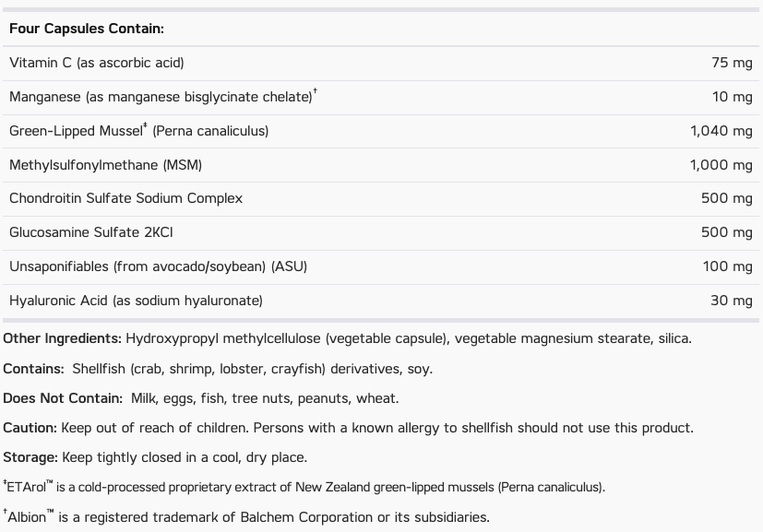Screen dimensions: 763x532
Task: Select the "Does Not Contain:" label
Action: (x=63, y=398)
